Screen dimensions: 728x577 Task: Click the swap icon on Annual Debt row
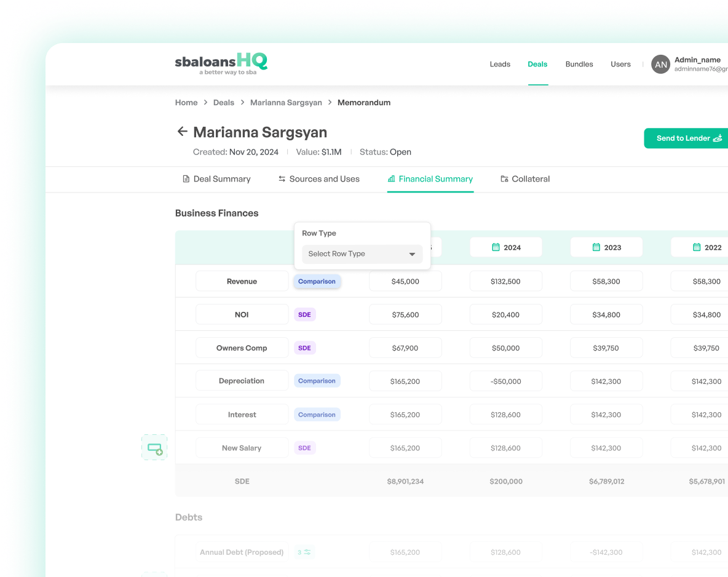coord(307,552)
